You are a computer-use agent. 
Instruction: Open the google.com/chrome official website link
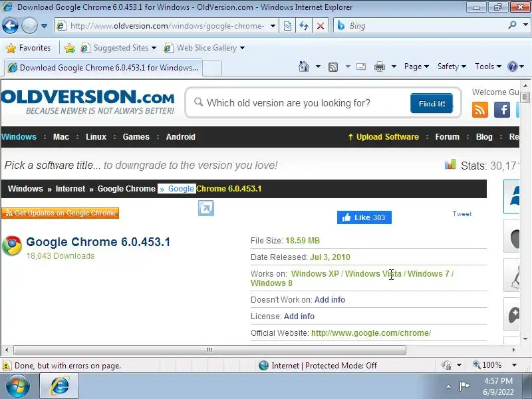point(371,333)
